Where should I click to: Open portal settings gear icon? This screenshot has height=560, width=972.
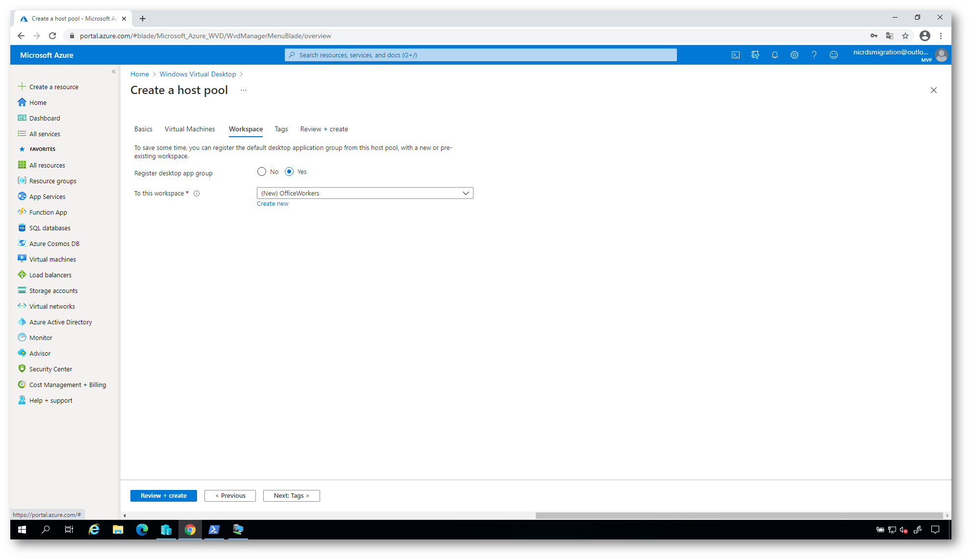tap(794, 55)
